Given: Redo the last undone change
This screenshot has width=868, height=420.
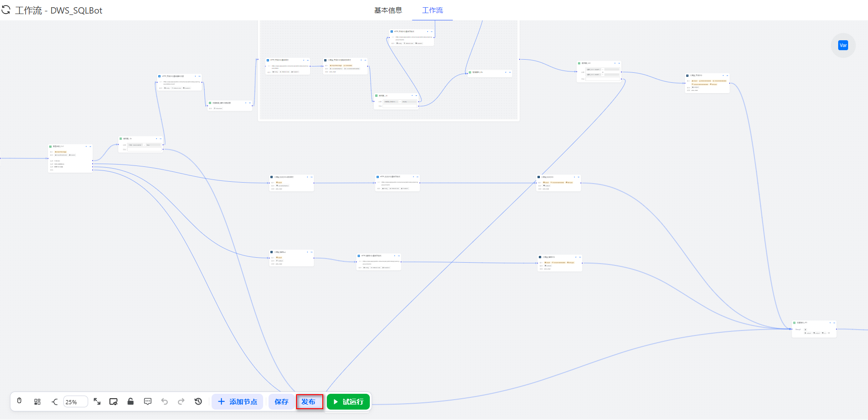Looking at the screenshot, I should click(181, 401).
